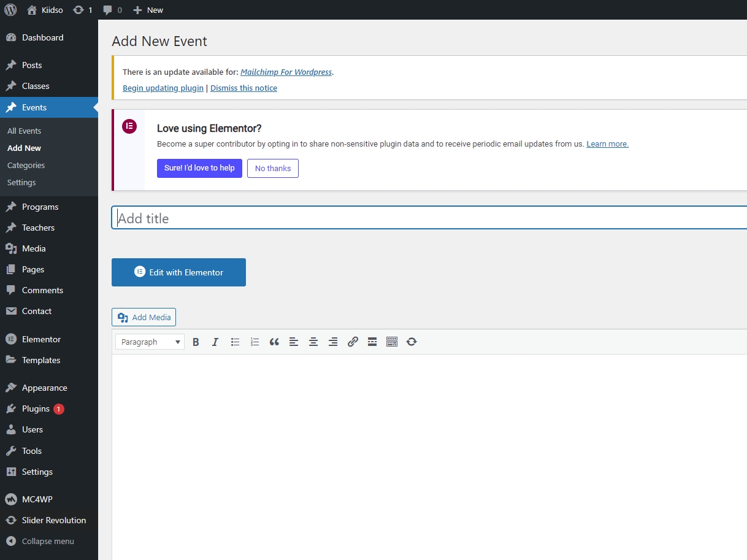747x560 pixels.
Task: Apply Italic formatting in editor toolbar
Action: tap(215, 342)
